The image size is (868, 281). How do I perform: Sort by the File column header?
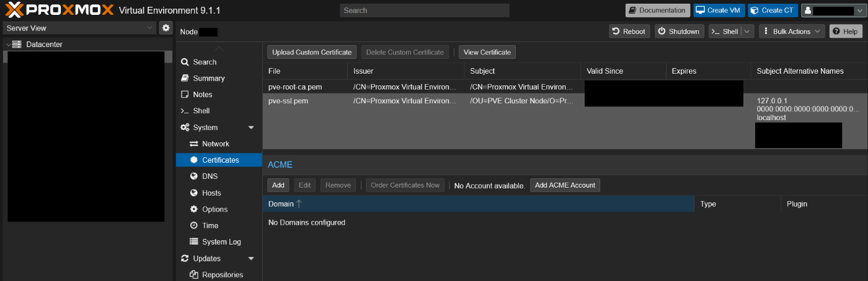coord(304,71)
